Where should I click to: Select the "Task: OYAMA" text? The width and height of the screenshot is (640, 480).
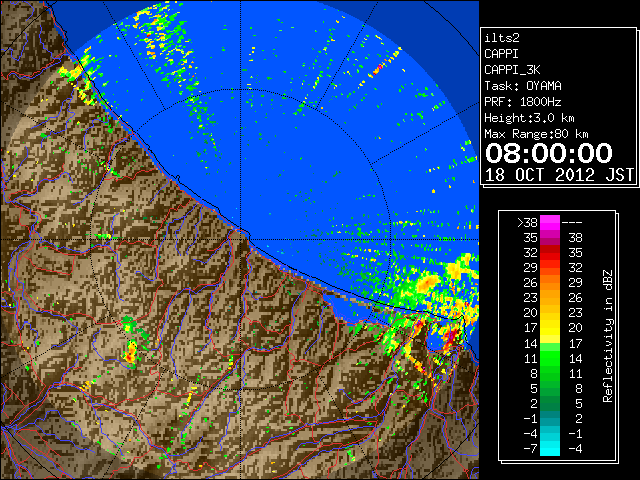pyautogui.click(x=523, y=86)
